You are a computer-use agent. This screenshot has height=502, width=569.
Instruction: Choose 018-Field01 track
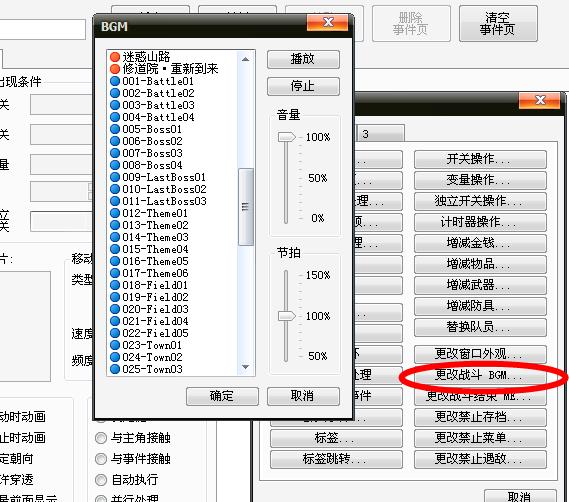(149, 285)
